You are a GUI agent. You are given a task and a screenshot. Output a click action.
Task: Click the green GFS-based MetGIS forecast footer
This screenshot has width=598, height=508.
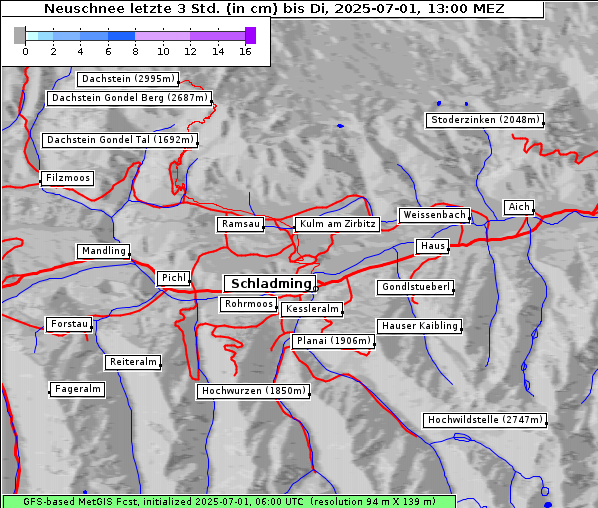coord(229,502)
